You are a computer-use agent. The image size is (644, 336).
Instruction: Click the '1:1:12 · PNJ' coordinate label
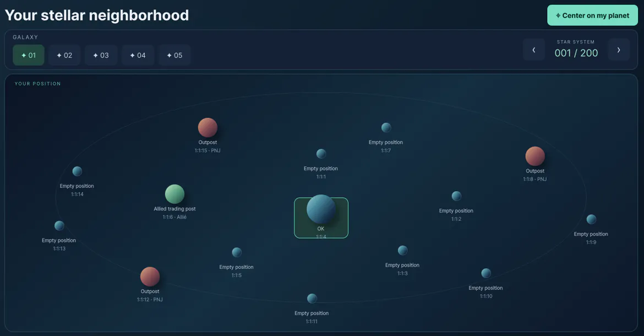coord(150,300)
